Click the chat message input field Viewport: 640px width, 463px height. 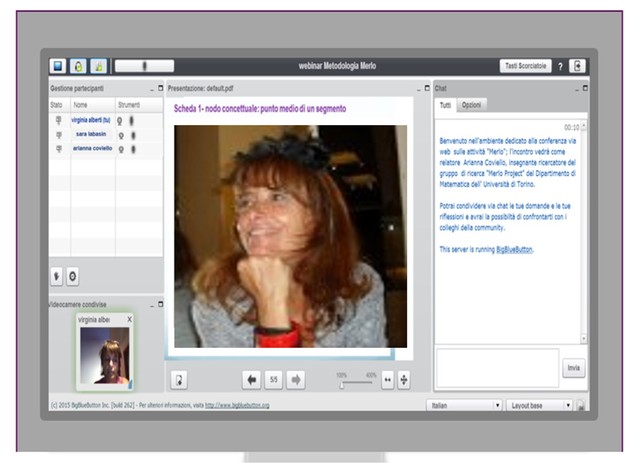click(497, 368)
